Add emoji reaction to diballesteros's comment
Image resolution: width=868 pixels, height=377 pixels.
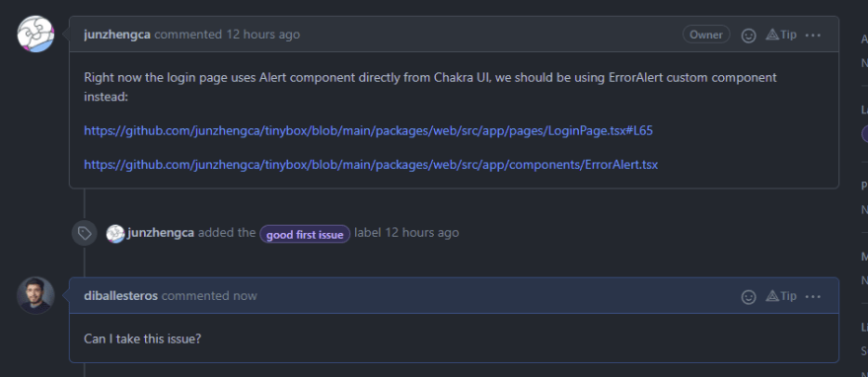749,297
